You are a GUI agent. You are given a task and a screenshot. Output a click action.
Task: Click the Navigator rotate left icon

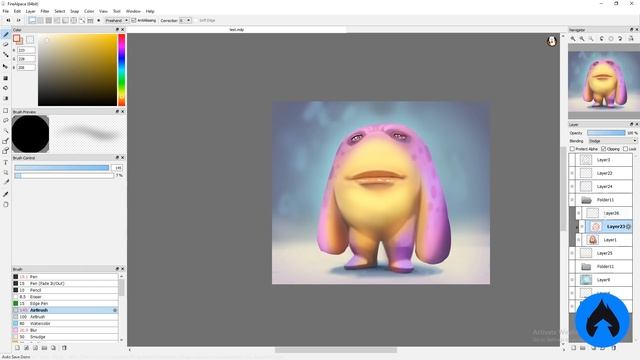pos(602,38)
